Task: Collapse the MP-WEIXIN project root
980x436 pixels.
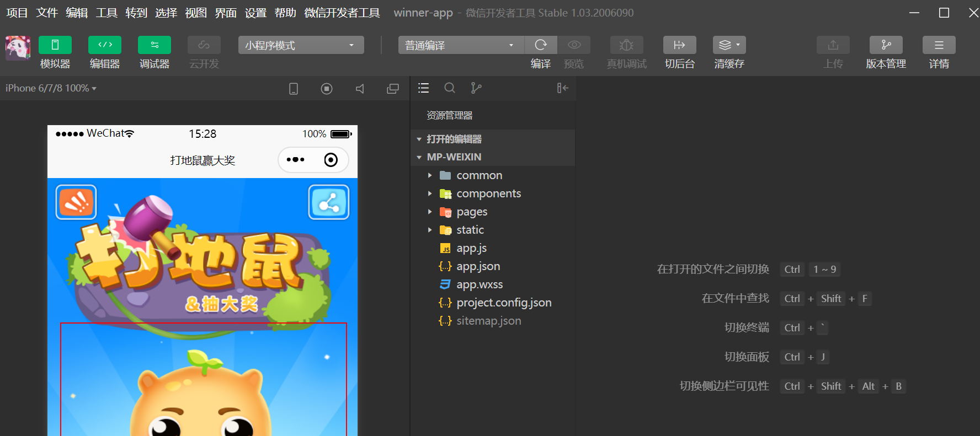Action: (x=493, y=157)
